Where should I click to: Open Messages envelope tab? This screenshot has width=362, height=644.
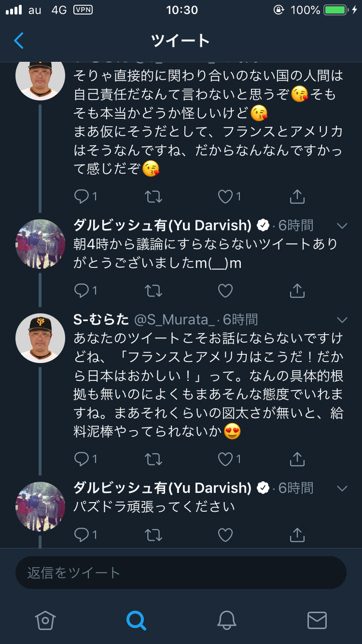tap(317, 620)
